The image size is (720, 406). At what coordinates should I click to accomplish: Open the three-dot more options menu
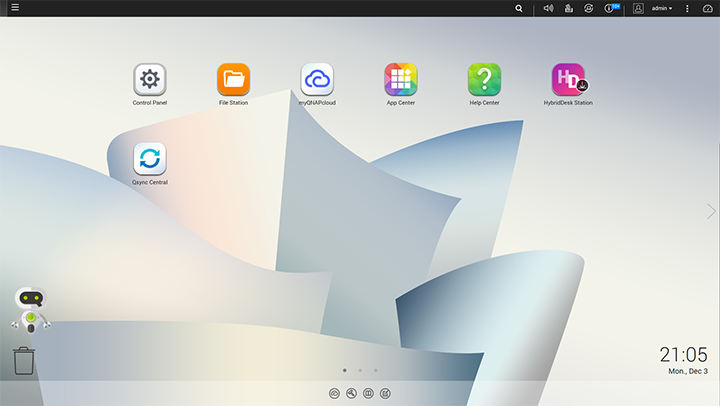687,8
